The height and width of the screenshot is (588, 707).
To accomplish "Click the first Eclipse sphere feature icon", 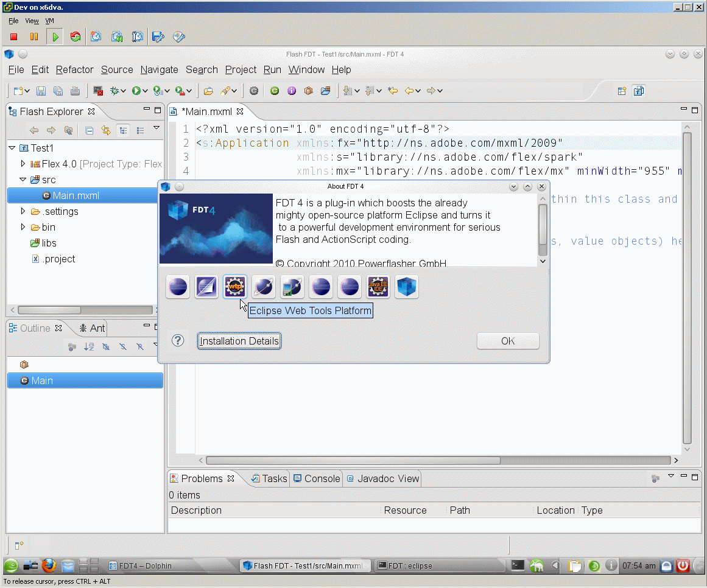I will point(178,287).
